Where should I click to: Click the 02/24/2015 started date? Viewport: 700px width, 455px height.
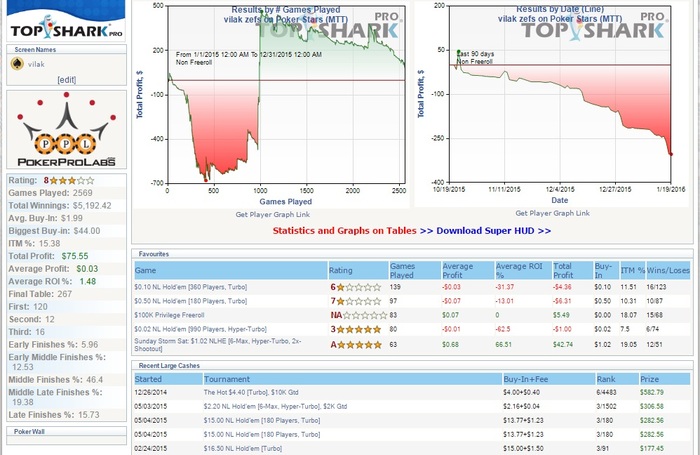click(x=151, y=448)
